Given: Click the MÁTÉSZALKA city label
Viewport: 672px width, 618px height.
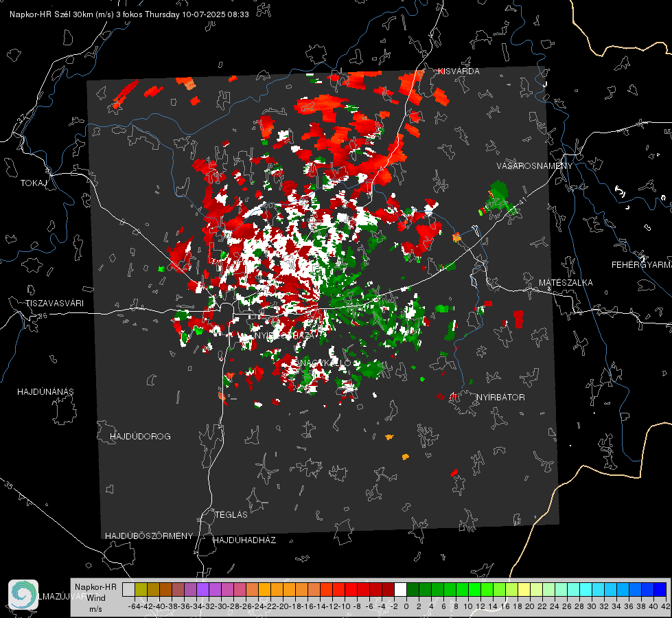Looking at the screenshot, I should pos(566,283).
